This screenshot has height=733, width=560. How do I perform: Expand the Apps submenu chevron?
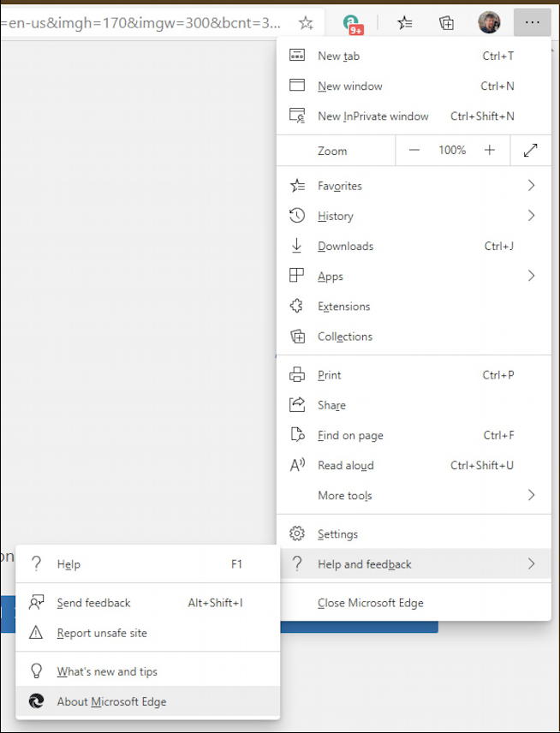point(531,276)
